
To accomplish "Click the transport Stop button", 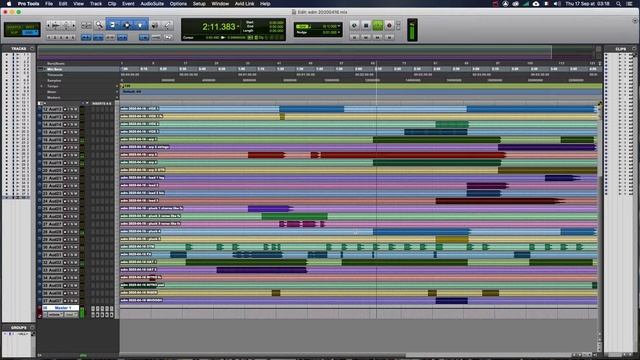I will 366,25.
